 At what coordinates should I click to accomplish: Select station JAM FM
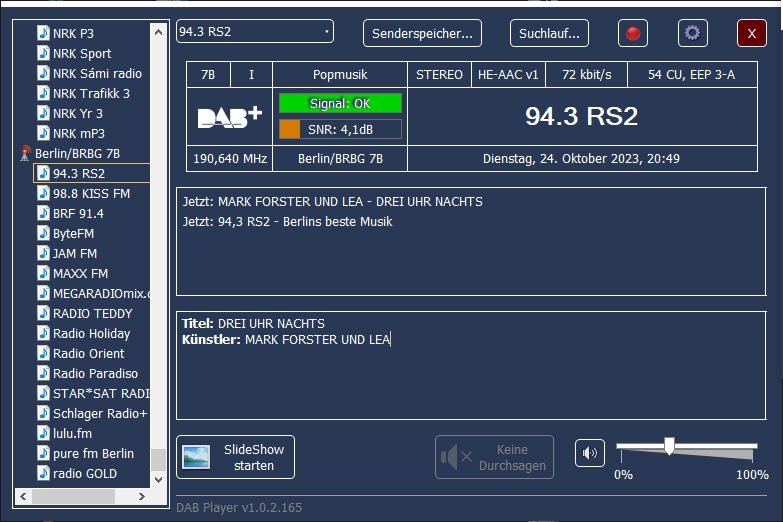tap(75, 253)
